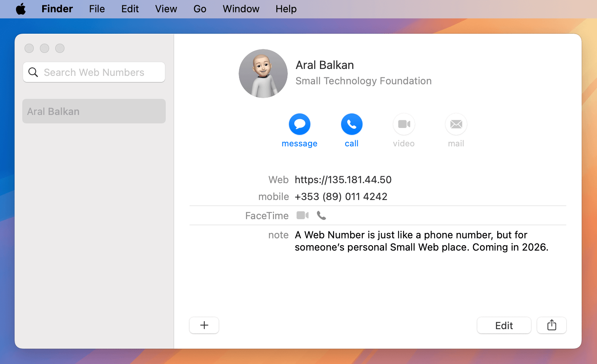The image size is (597, 364).
Task: Click the mobile number +353 (89) 011 4242
Action: pos(341,197)
